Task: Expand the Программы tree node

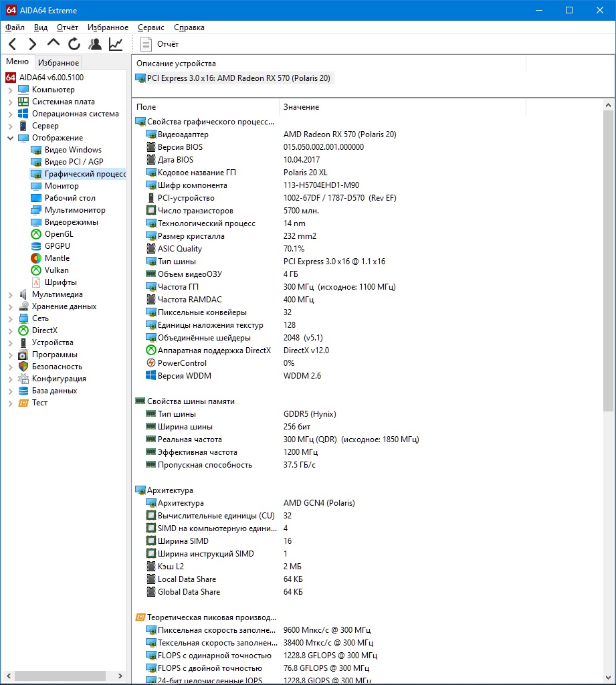Action: pos(11,355)
